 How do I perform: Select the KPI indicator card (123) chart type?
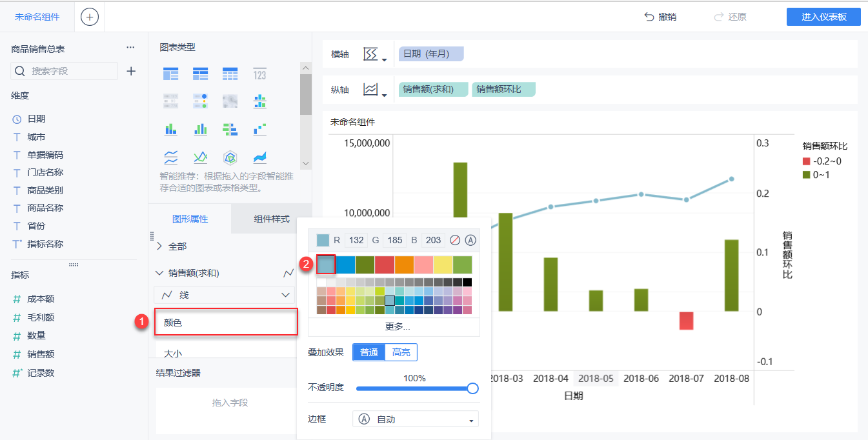[259, 74]
